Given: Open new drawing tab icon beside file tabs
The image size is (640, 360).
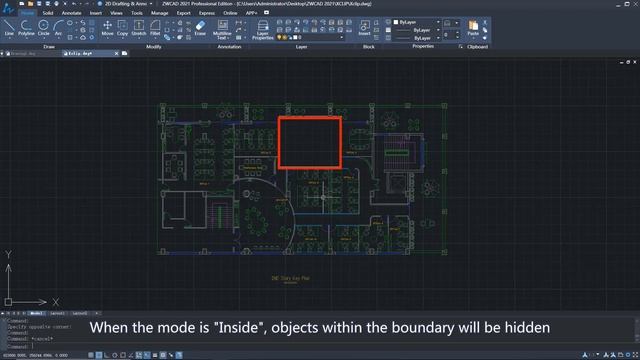Looking at the screenshot, I should pos(124,53).
